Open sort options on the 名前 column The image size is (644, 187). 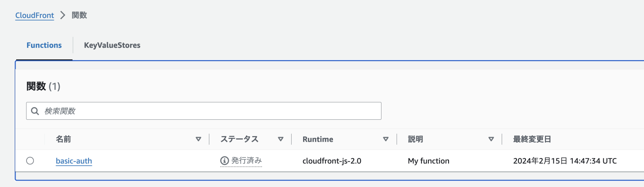[198, 139]
